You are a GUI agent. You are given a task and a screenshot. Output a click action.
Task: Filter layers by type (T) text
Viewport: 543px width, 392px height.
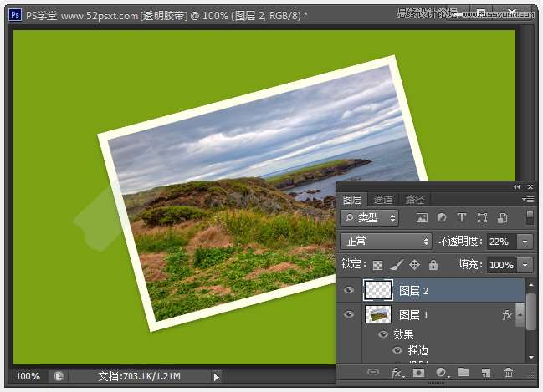tap(462, 218)
